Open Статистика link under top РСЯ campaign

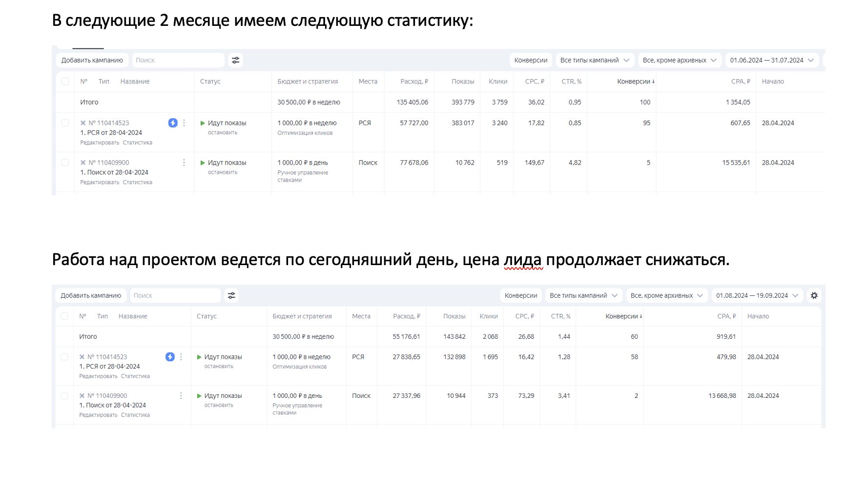click(x=138, y=143)
